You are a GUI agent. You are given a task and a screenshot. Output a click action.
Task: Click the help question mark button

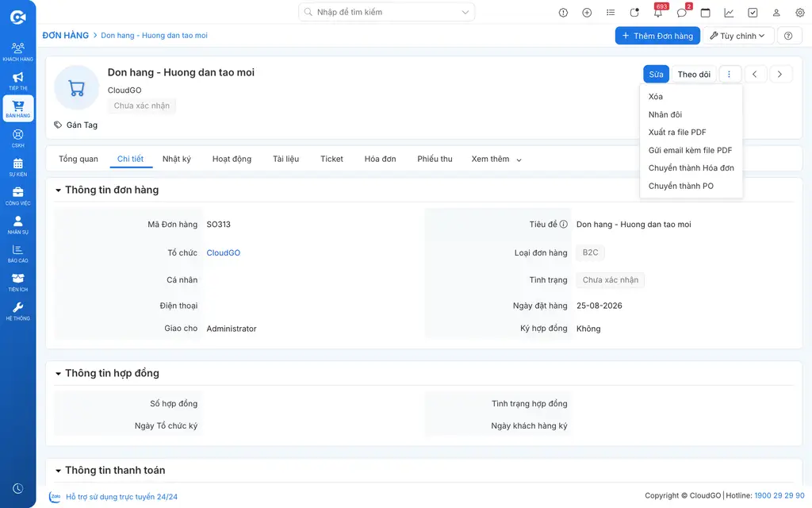[x=788, y=36]
